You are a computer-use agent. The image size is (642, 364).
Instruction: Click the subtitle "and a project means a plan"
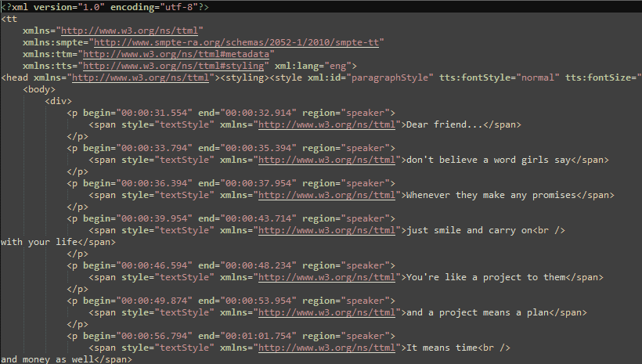478,312
